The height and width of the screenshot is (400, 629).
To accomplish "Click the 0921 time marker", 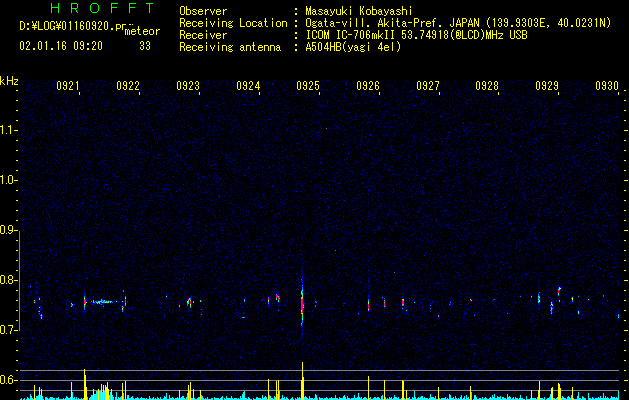I will pyautogui.click(x=67, y=85).
